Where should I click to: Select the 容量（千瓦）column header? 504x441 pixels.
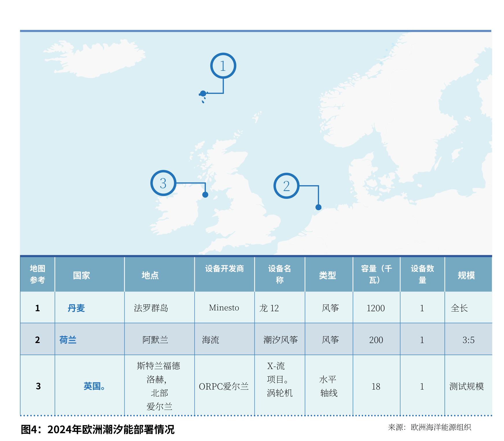[x=376, y=274]
